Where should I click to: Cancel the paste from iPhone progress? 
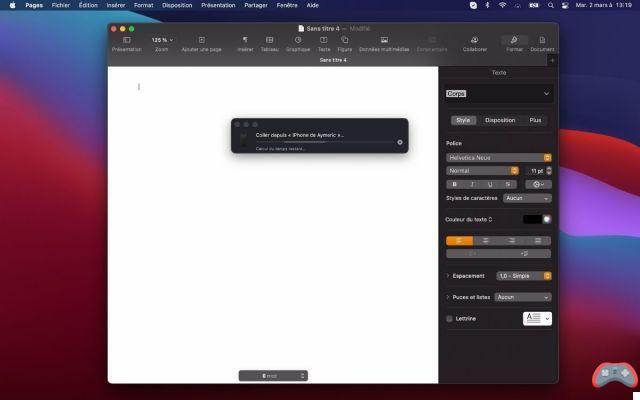[400, 142]
